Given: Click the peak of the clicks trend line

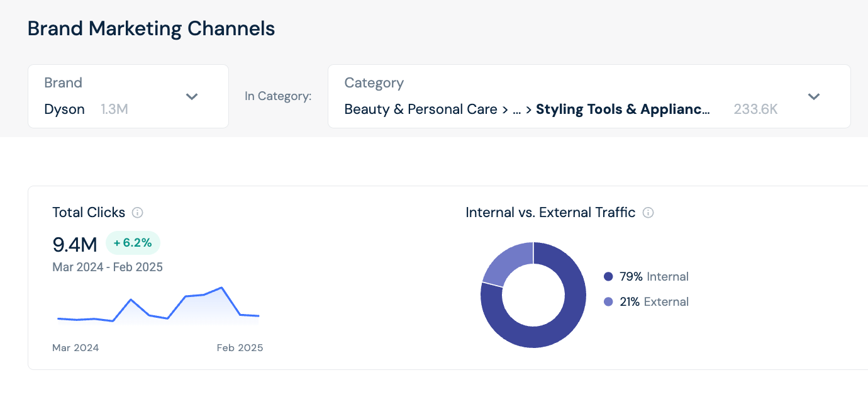Looking at the screenshot, I should point(221,287).
